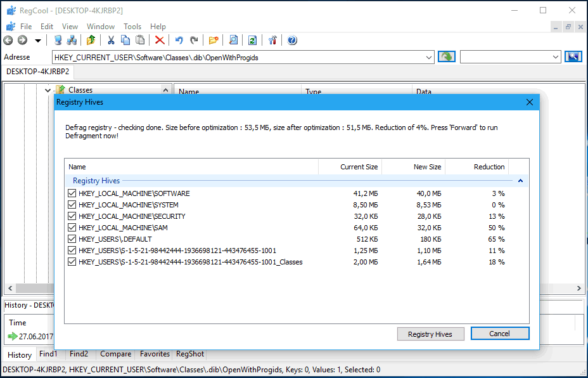Click the Paste clipboard icon
Screen dimensions: 588x378
[140, 40]
